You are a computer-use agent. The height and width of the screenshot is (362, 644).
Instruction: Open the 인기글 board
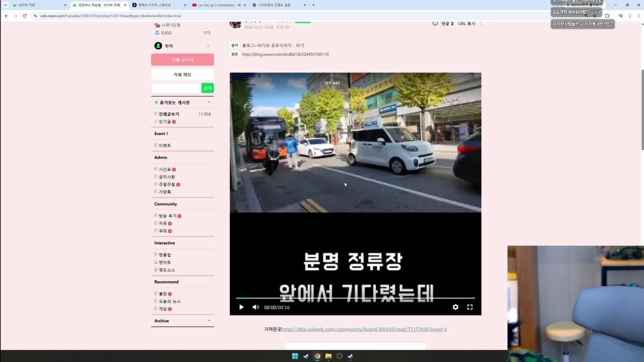165,122
